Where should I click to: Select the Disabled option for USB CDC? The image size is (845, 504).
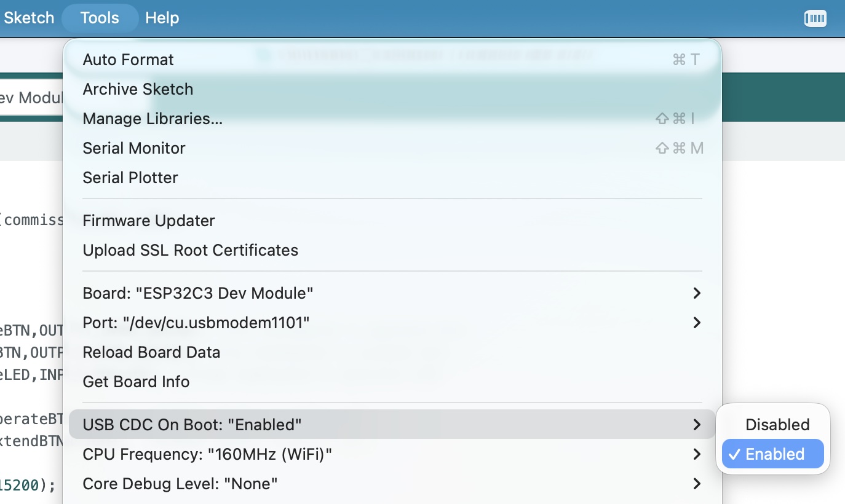coord(777,425)
